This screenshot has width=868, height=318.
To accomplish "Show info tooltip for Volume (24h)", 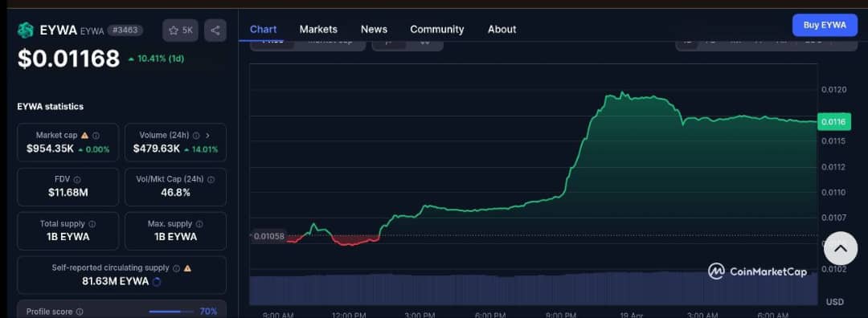I will point(196,135).
